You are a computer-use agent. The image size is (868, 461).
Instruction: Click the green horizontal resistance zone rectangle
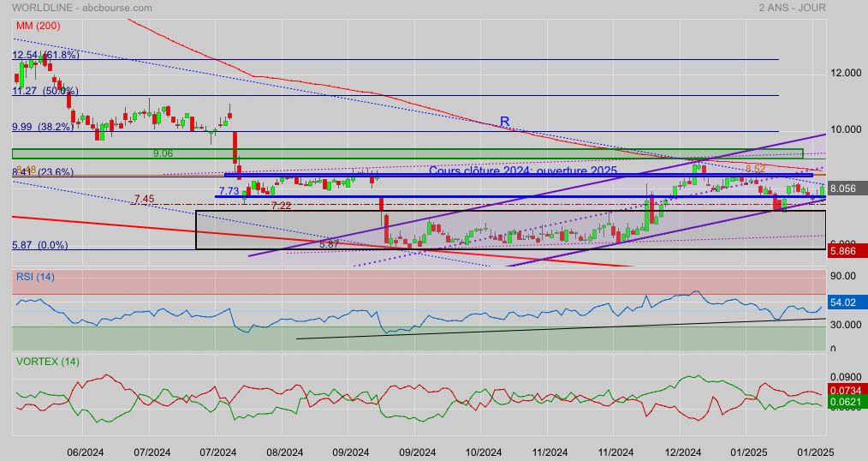click(x=407, y=153)
